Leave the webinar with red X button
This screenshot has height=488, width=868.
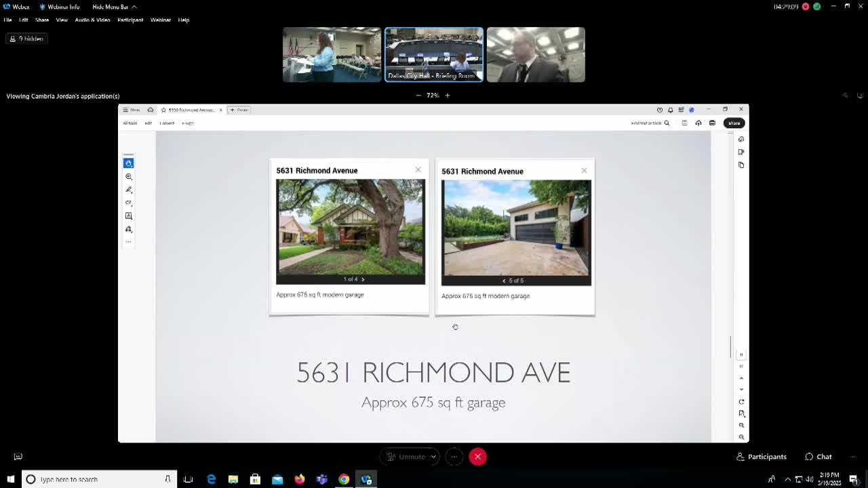477,457
